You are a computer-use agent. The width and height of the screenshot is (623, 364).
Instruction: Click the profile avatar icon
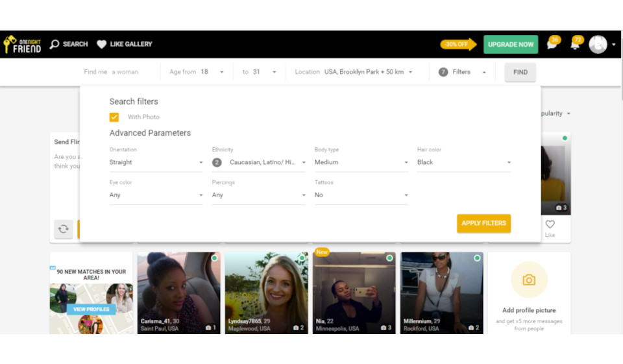point(598,45)
